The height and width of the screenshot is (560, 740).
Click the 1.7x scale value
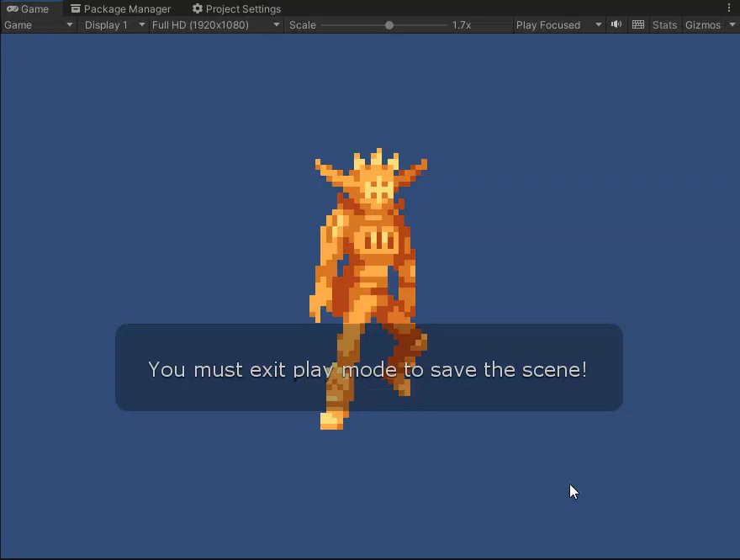coord(462,25)
